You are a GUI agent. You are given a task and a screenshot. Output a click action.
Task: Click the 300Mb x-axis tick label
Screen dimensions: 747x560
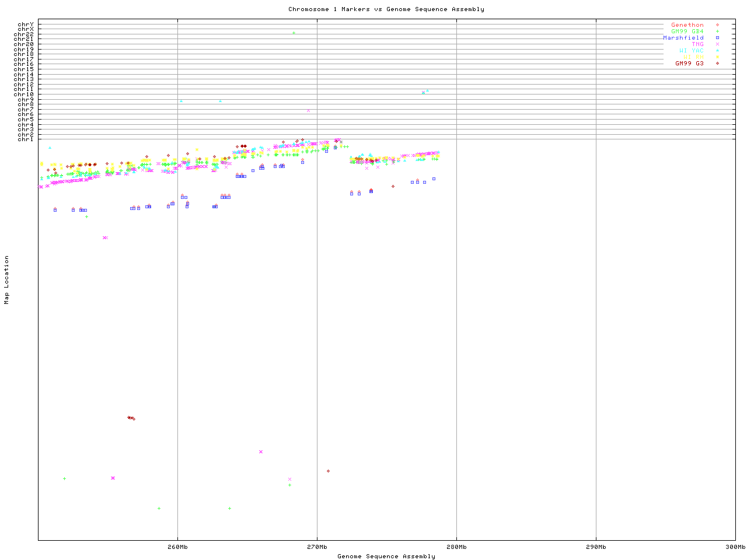coord(735,547)
